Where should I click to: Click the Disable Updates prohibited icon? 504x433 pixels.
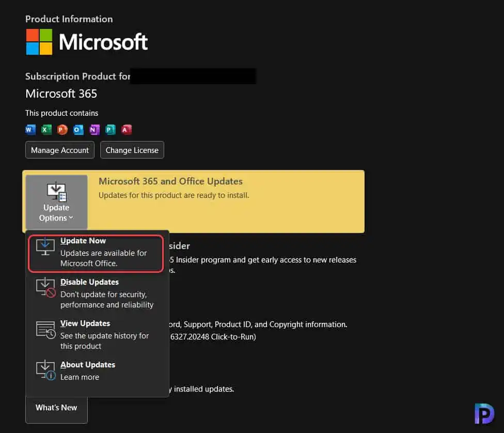pyautogui.click(x=45, y=288)
